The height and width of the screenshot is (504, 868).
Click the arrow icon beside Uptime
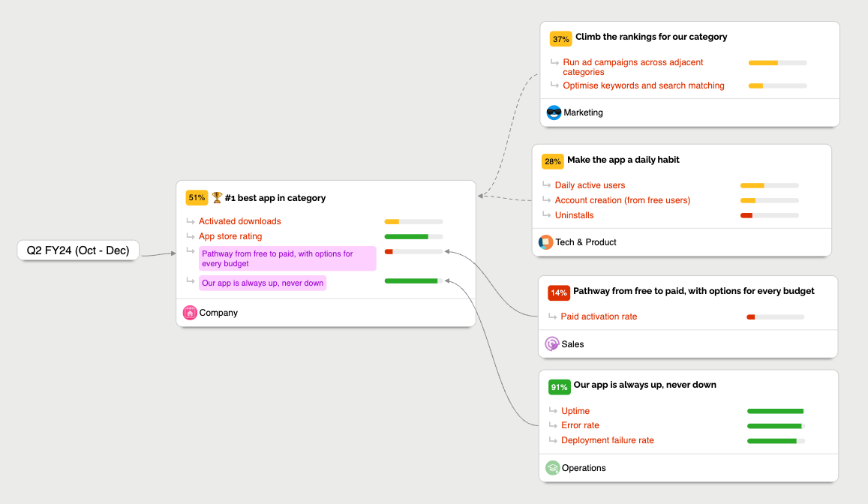coord(553,411)
